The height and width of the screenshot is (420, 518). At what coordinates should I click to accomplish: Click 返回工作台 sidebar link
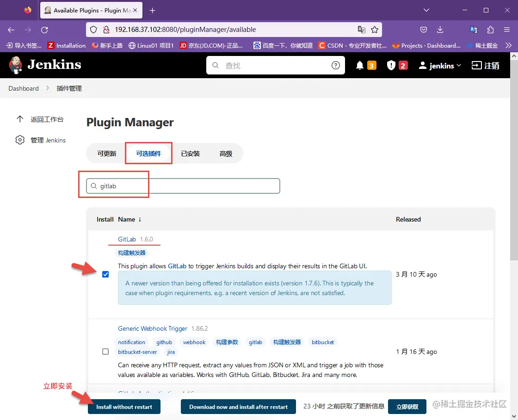click(x=40, y=119)
